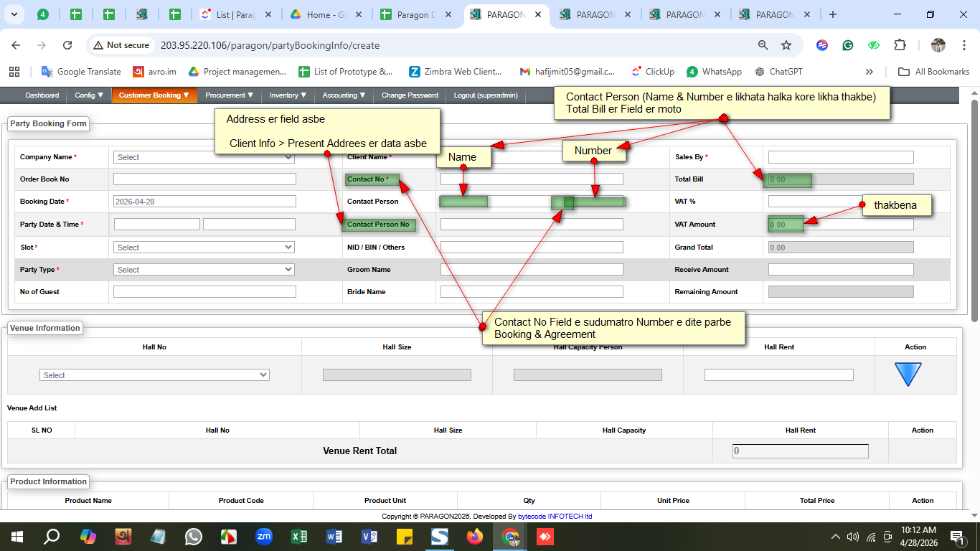Bookmark this page with the star icon

[x=786, y=45]
